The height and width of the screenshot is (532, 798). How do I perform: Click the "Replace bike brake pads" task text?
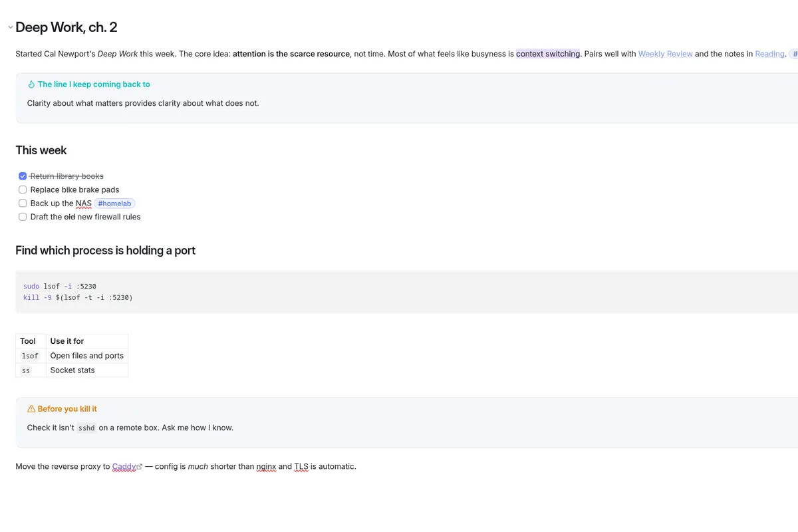75,190
